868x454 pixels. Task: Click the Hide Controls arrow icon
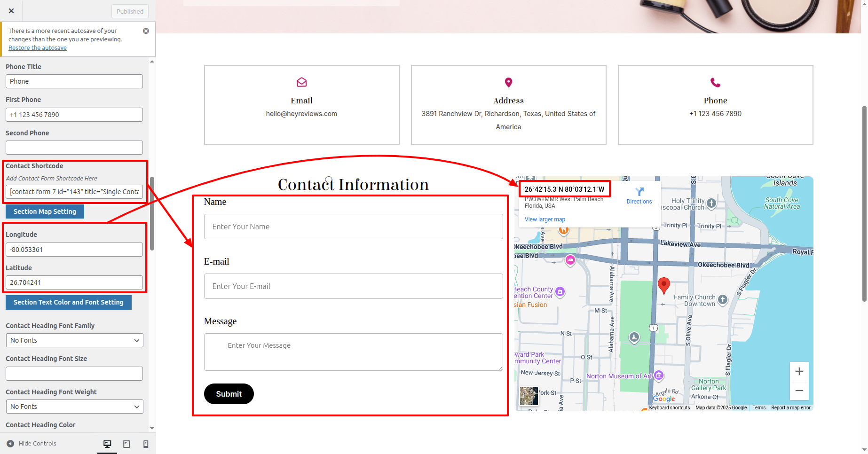10,444
